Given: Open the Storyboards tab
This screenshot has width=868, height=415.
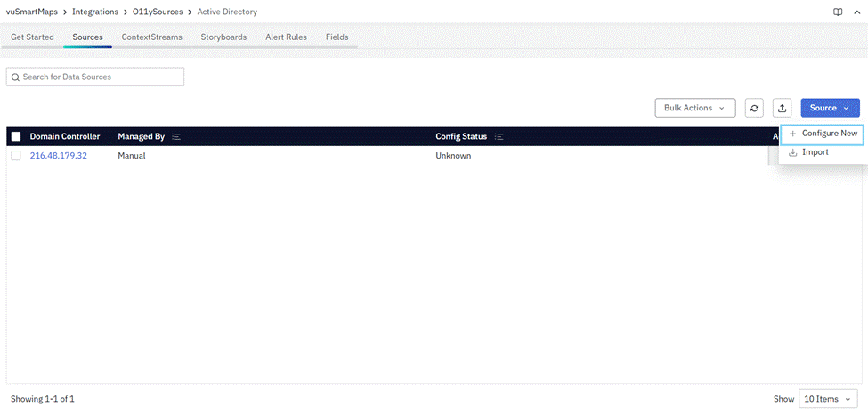Looking at the screenshot, I should click(x=223, y=37).
